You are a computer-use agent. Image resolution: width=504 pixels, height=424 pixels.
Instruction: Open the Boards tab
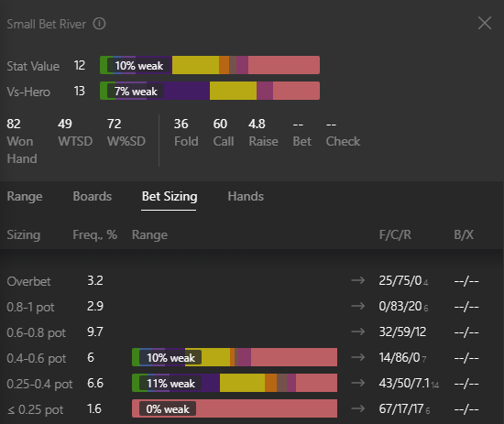click(x=93, y=196)
